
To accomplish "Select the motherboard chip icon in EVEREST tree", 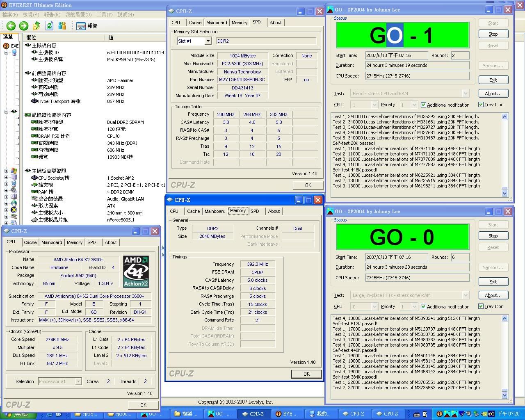I will pyautogui.click(x=14, y=111).
